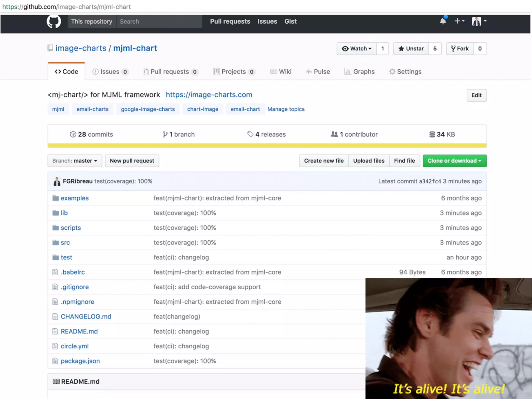Click the examples folder icon
This screenshot has height=399, width=532.
[x=55, y=198]
